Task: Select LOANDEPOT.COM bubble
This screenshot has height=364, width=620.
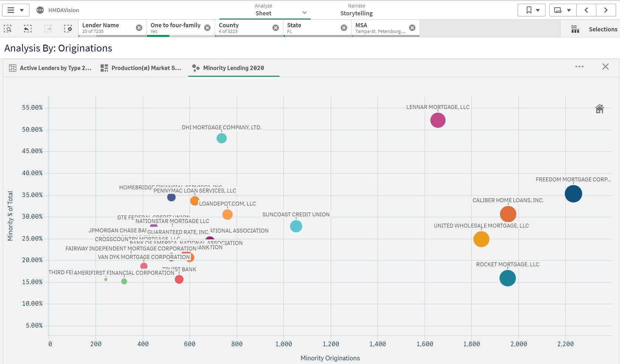Action: (227, 214)
